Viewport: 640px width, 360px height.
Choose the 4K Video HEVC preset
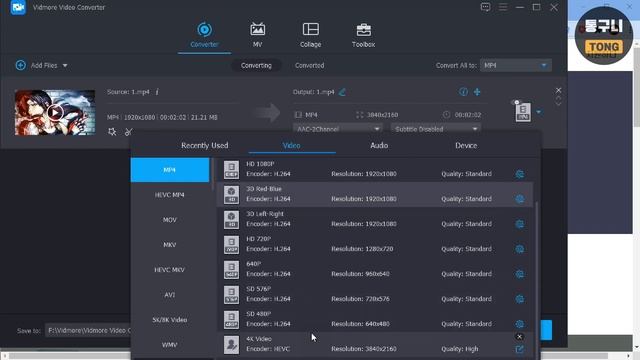pyautogui.click(x=375, y=344)
